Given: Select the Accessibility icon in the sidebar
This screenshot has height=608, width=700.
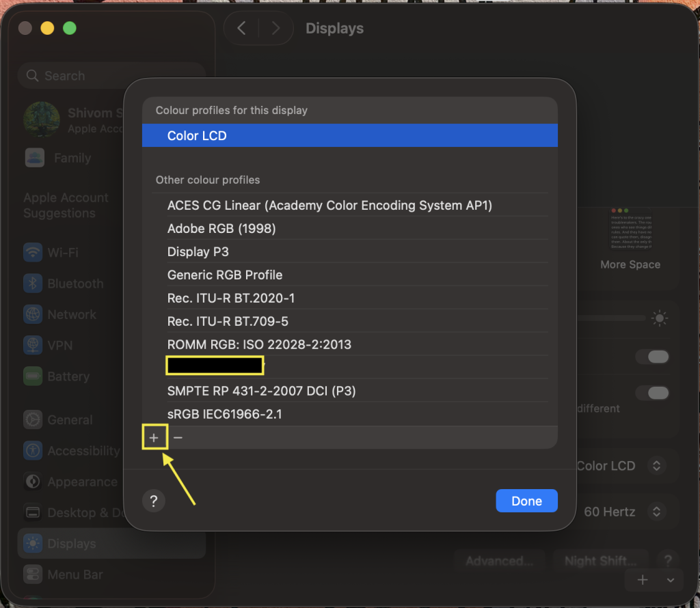Looking at the screenshot, I should [x=33, y=450].
